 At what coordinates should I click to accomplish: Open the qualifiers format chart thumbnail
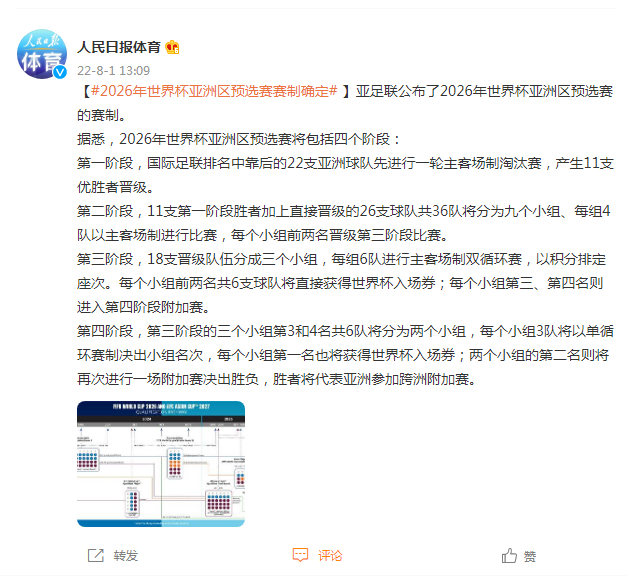pyautogui.click(x=161, y=464)
